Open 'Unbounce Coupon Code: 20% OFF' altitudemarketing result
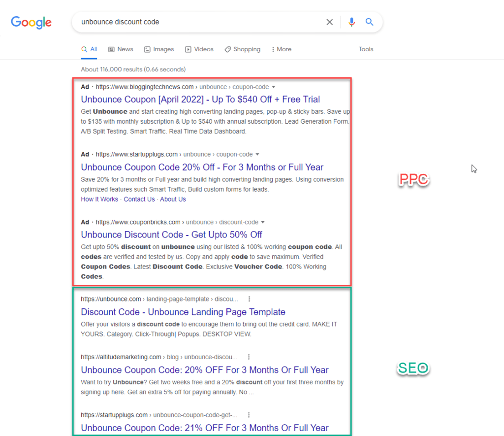Image resolution: width=504 pixels, height=436 pixels. pos(205,370)
